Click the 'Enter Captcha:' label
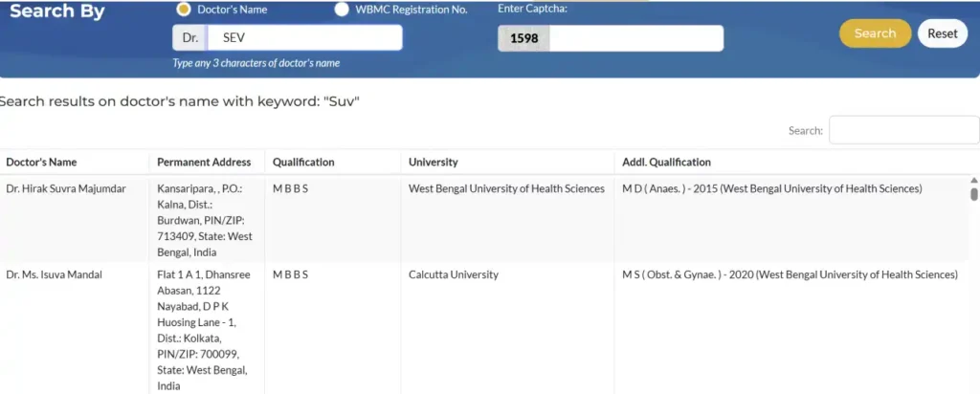The height and width of the screenshot is (394, 980). pyautogui.click(x=532, y=9)
